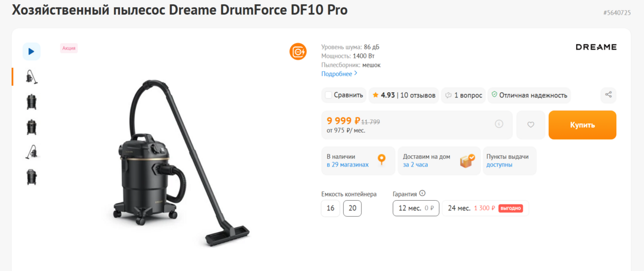Open the orange 360-view camera icon

tap(298, 51)
